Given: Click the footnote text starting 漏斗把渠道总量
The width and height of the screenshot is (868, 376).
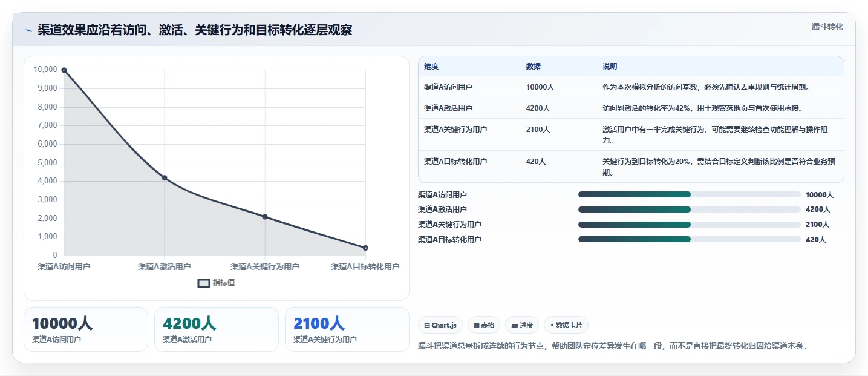Looking at the screenshot, I should coord(613,346).
